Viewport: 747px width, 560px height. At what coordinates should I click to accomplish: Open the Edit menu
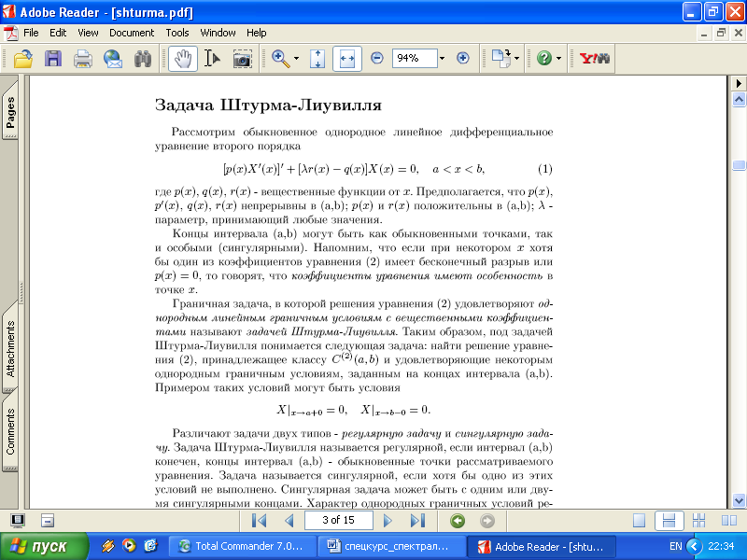pyautogui.click(x=58, y=33)
